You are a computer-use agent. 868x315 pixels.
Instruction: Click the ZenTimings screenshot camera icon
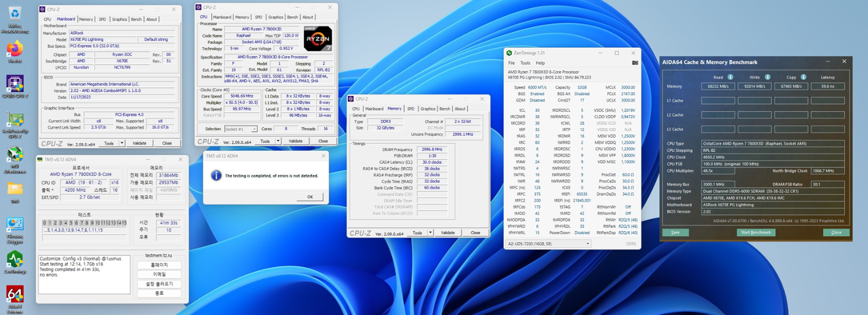click(635, 63)
